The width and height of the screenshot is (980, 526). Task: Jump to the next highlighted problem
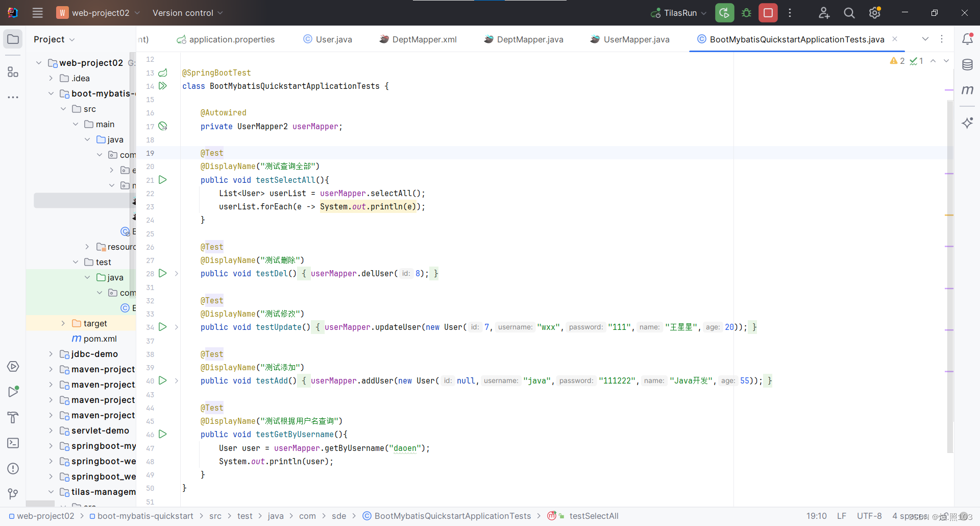pyautogui.click(x=946, y=61)
